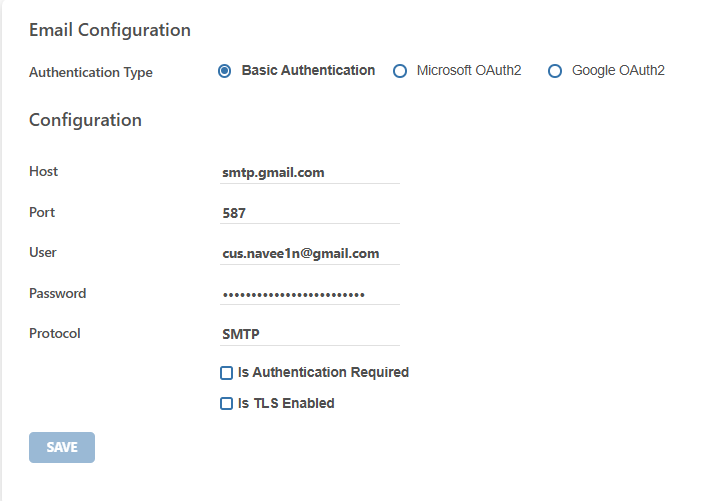Click the 'Is TLS Enabled' text label
The image size is (727, 501).
tap(286, 403)
